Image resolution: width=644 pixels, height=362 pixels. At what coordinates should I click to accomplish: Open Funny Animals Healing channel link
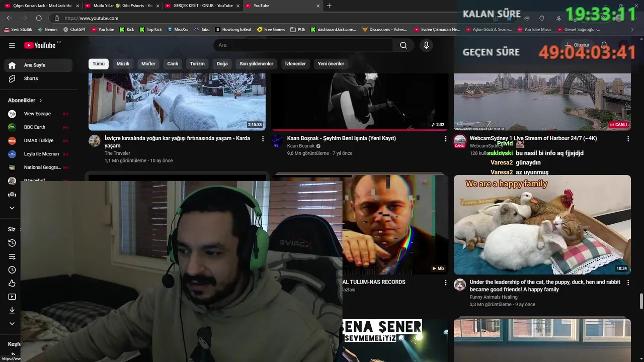494,297
